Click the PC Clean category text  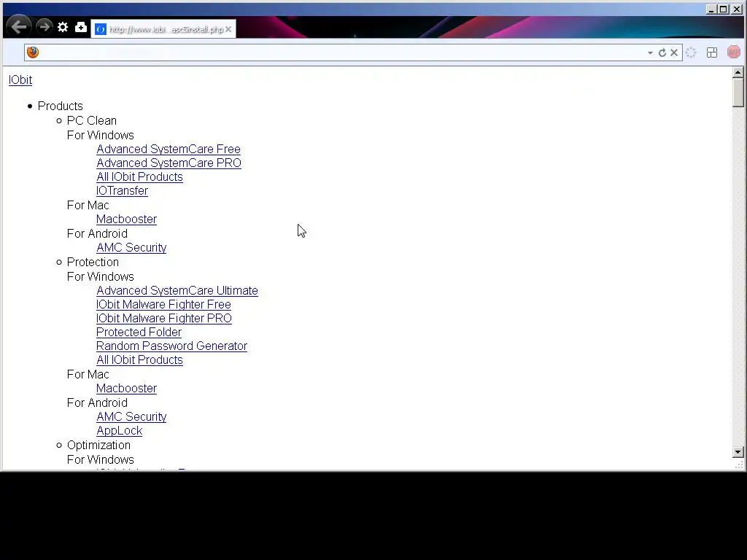tap(91, 120)
